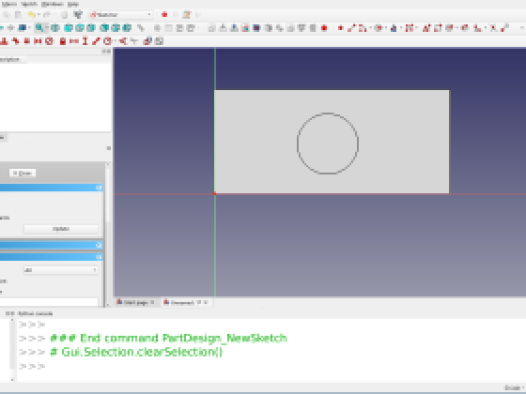Click the Close button in task panel
The width and height of the screenshot is (526, 394).
click(22, 173)
